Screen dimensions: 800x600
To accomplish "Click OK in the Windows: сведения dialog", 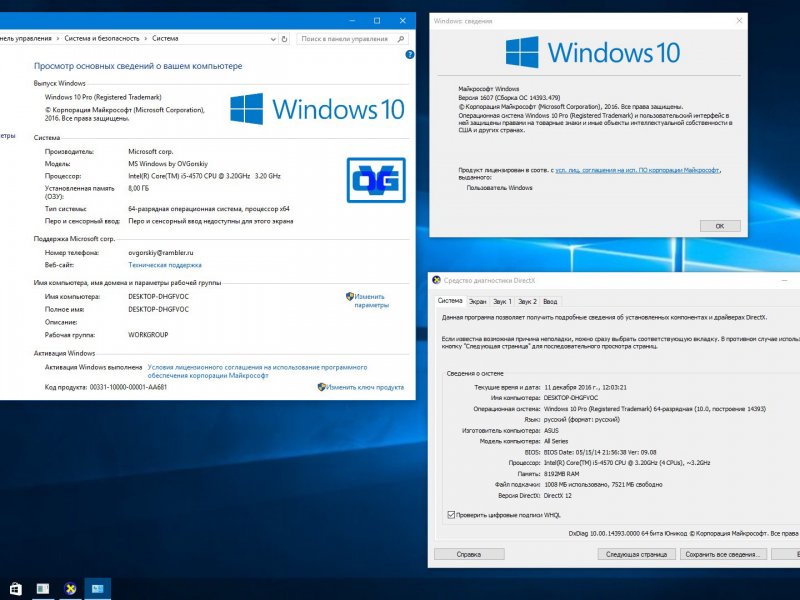I will (720, 226).
